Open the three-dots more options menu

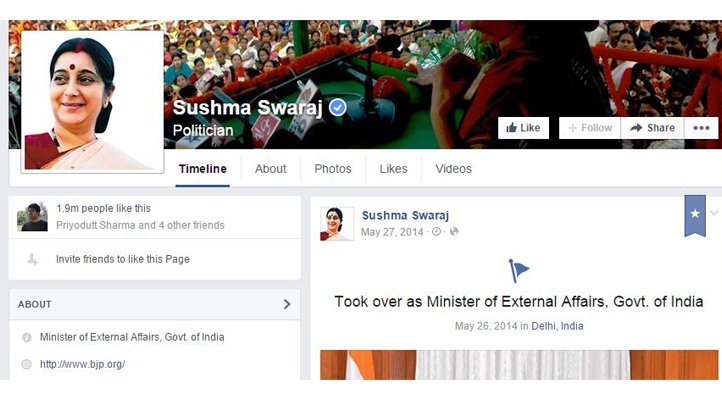tap(701, 128)
